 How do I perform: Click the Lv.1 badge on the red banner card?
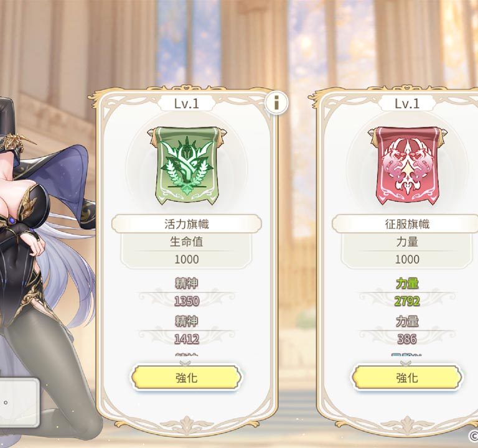tap(407, 104)
